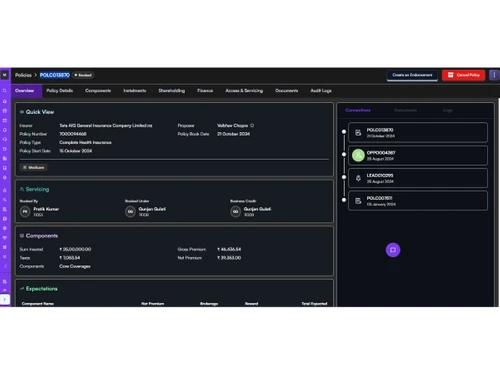500x375 pixels.
Task: Click the Expectations section heading
Action: 42,289
